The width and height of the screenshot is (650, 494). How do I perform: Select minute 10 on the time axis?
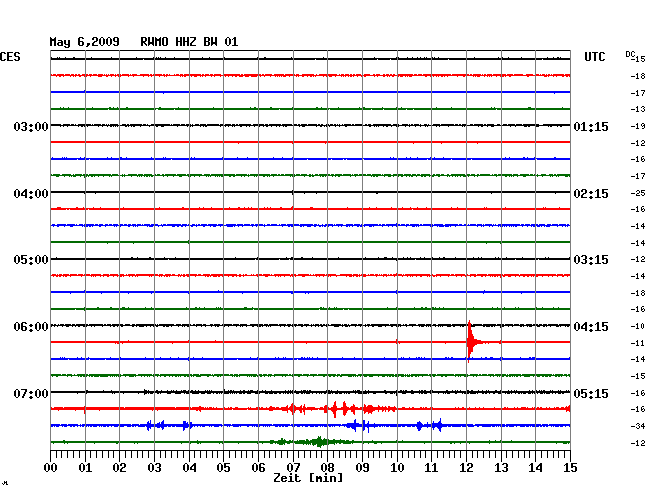397,467
